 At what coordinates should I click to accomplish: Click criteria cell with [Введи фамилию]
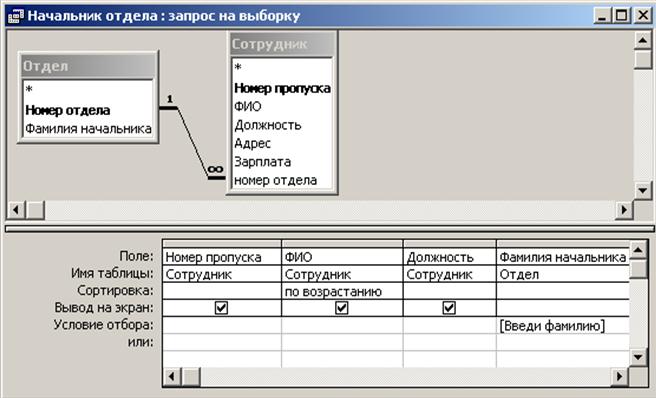[x=563, y=326]
